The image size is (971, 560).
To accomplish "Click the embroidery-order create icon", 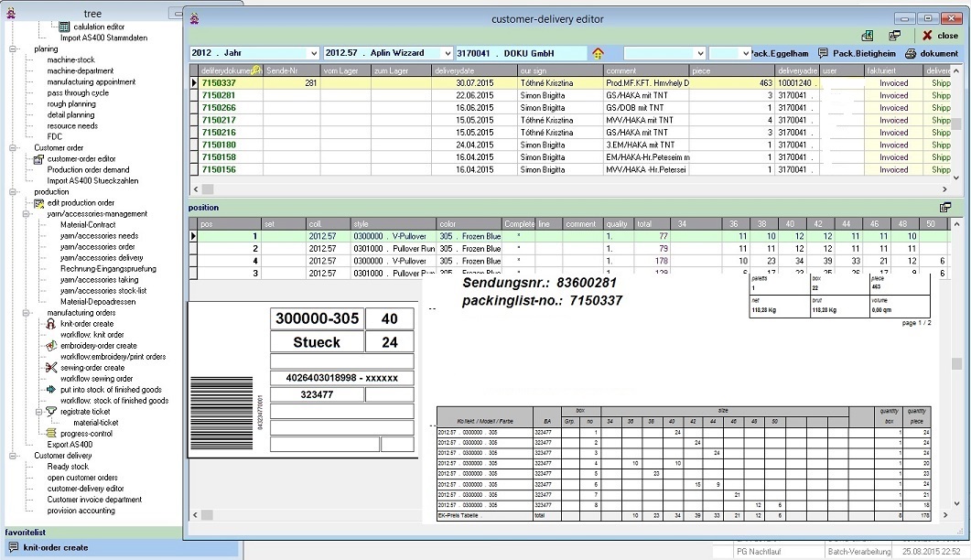I will [51, 346].
